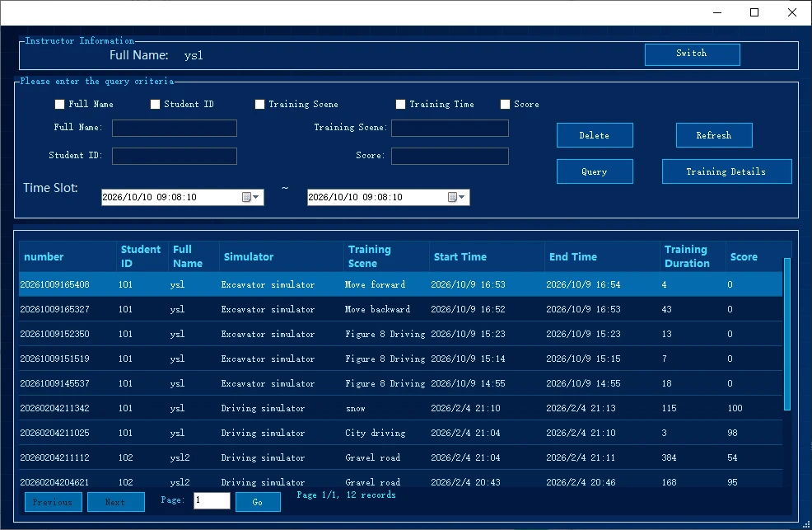Toggle the Training Scene checkbox
The image size is (812, 530).
(259, 104)
